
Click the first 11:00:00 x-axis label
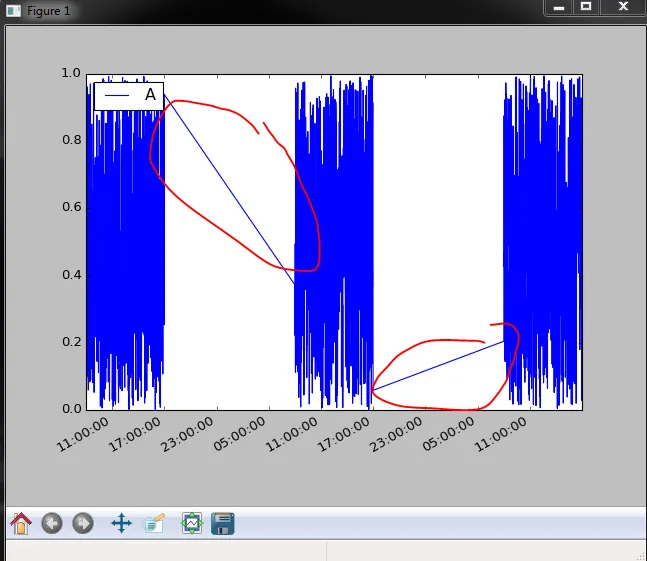click(83, 434)
